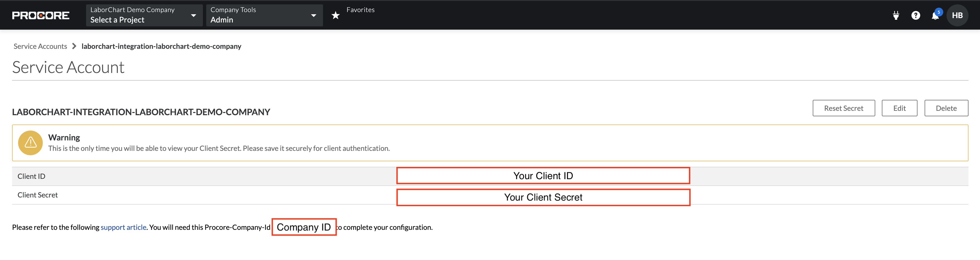Viewport: 980px width, 260px height.
Task: Go back to Service Accounts breadcrumb
Action: point(40,46)
